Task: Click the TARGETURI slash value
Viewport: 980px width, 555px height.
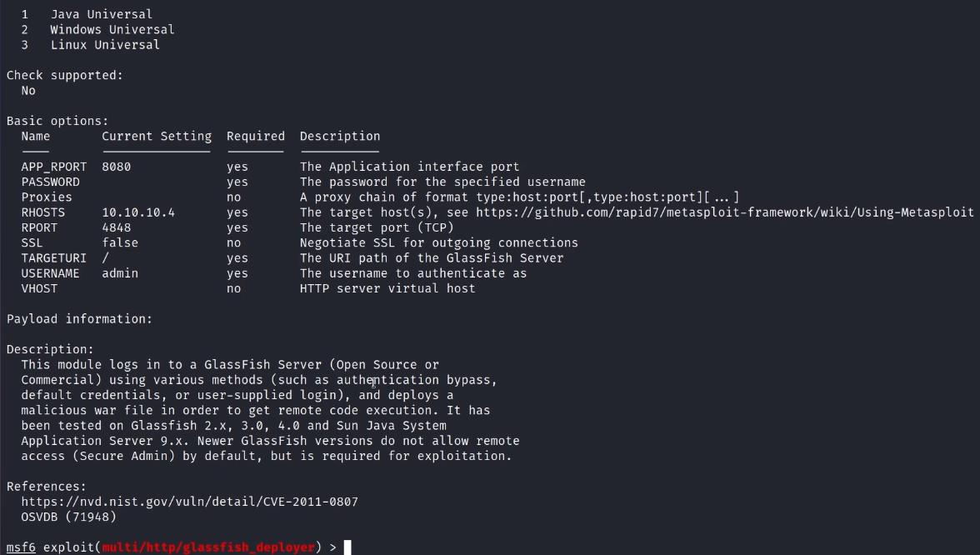Action: [106, 258]
